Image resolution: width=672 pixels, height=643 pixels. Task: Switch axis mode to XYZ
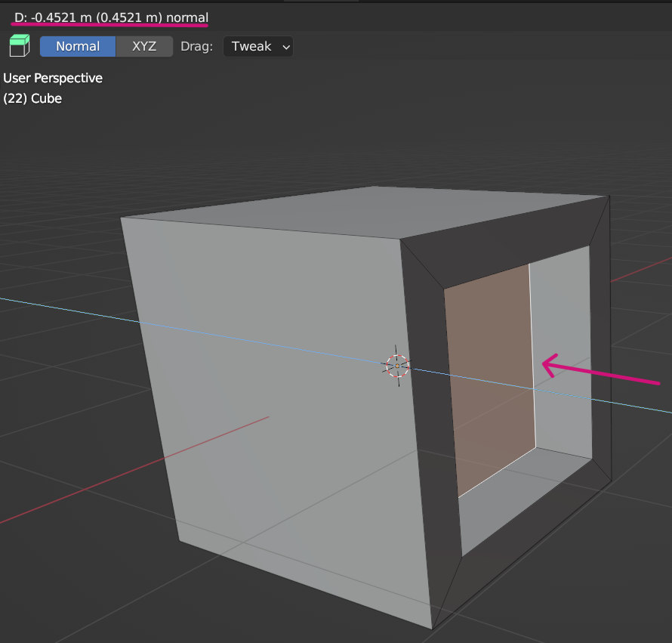[144, 46]
